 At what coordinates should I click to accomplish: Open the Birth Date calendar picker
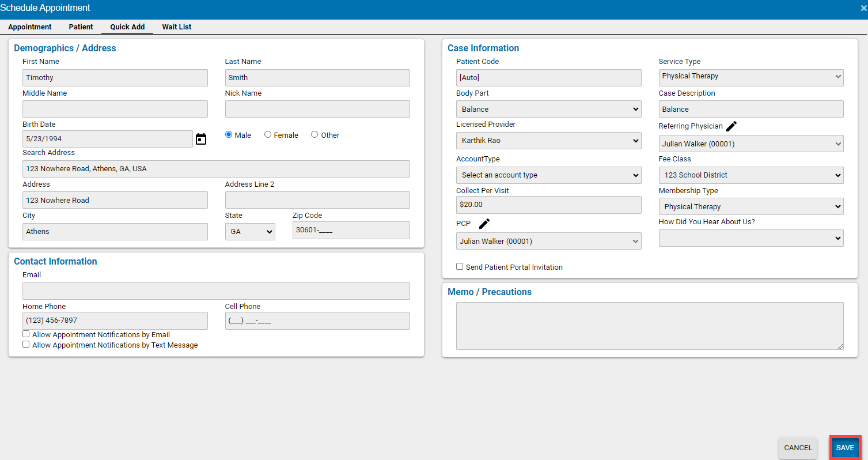click(200, 138)
